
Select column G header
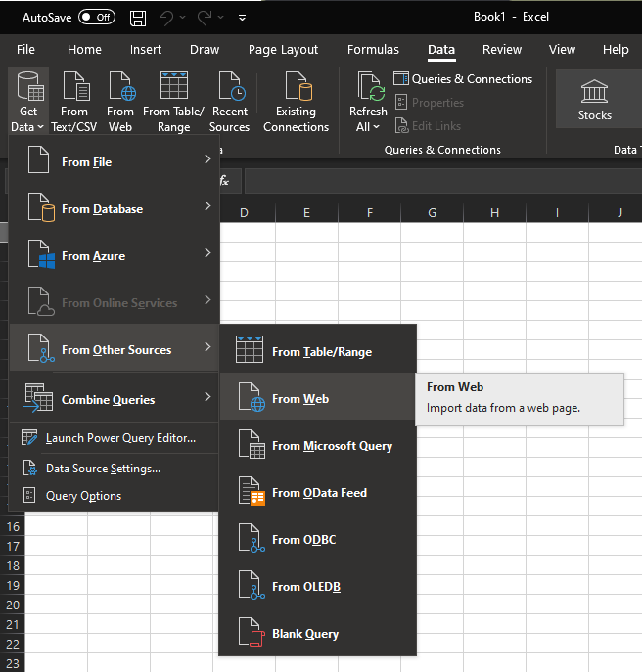(433, 212)
